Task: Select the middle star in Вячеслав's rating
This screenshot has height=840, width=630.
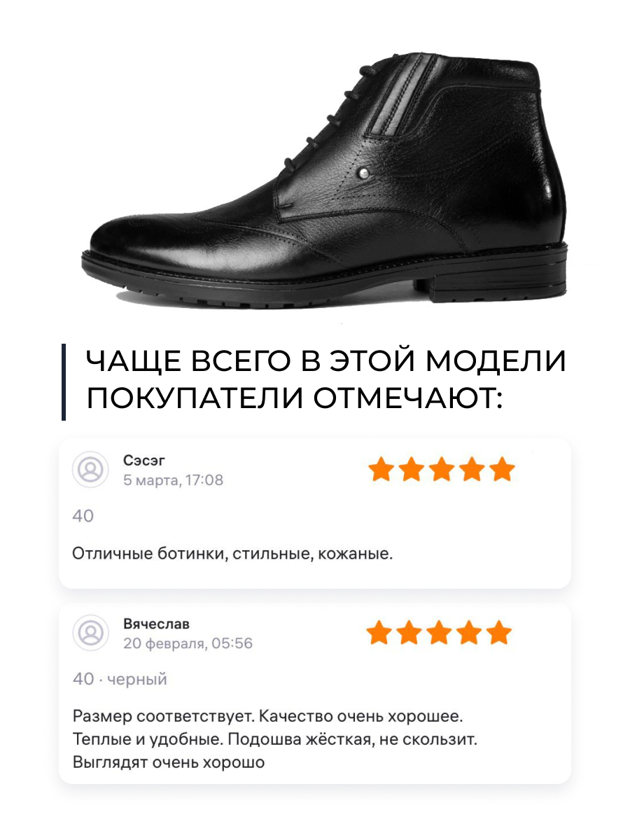Action: coord(440,633)
